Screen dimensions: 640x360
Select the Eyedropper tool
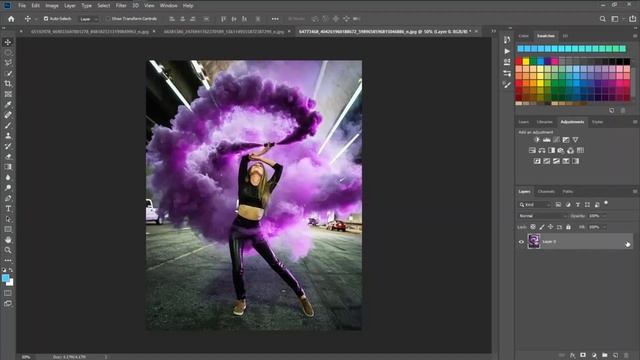click(8, 104)
